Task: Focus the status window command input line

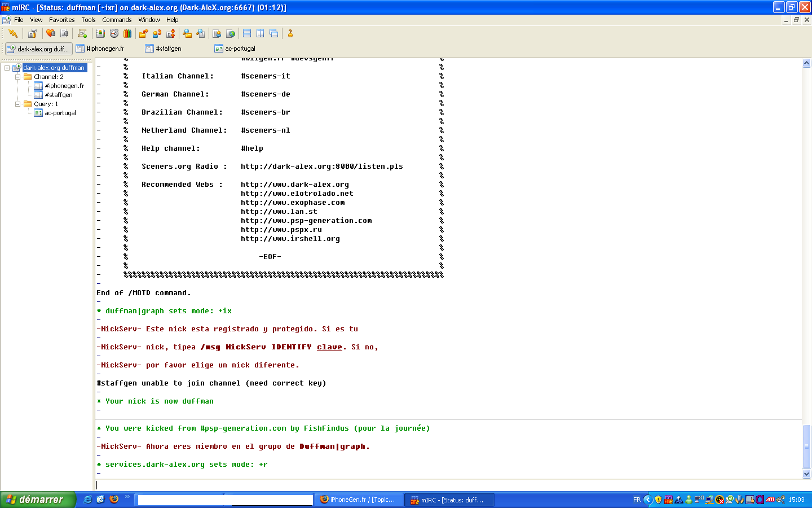Action: click(x=453, y=485)
